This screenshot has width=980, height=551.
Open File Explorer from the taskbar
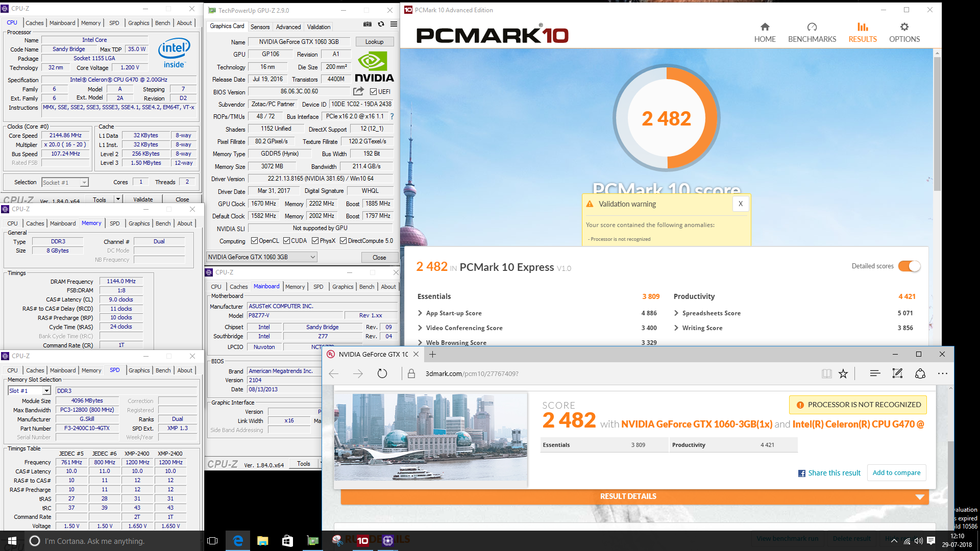[x=262, y=541]
